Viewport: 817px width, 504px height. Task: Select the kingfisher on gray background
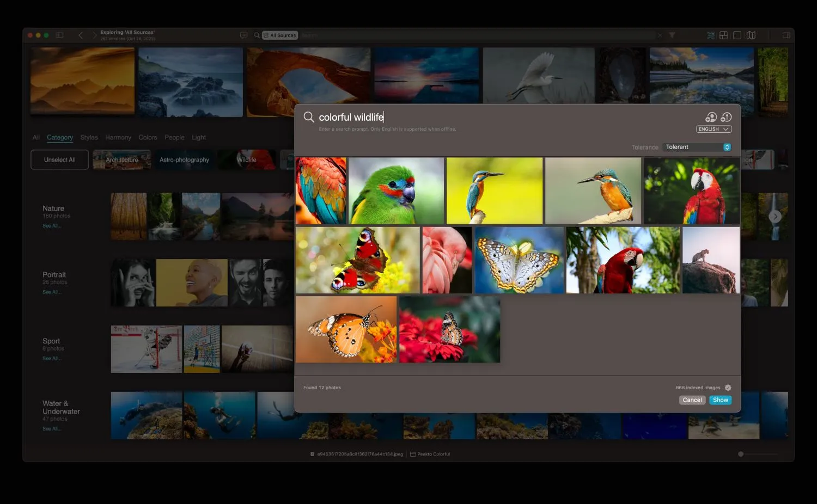pos(593,191)
